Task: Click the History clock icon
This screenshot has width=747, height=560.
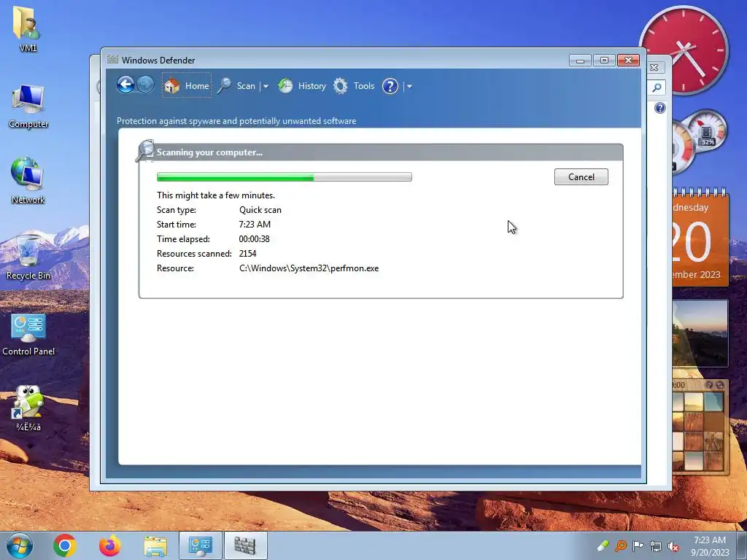Action: tap(285, 86)
